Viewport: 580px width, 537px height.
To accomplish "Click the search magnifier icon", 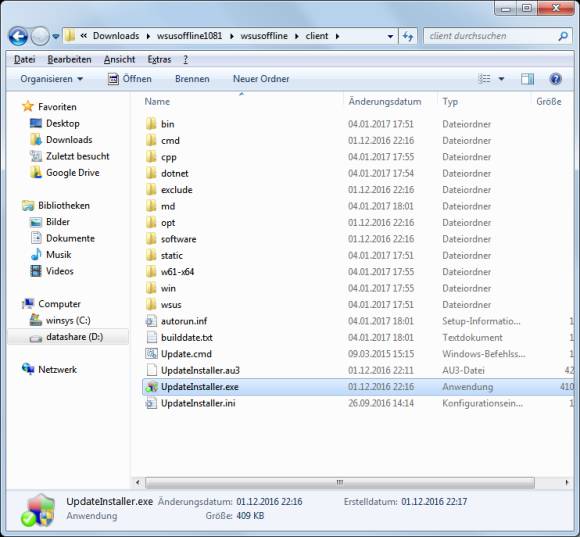I will coord(563,36).
